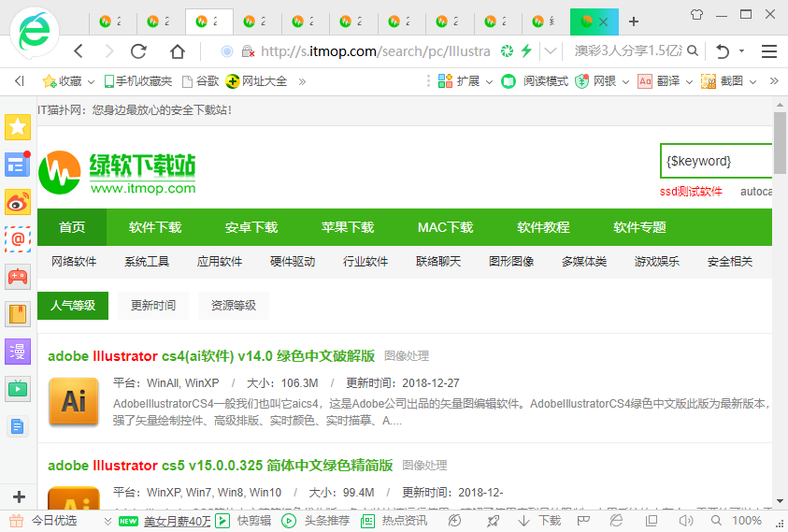
Task: Click the vertical scrollbar thumb
Action: [780, 143]
